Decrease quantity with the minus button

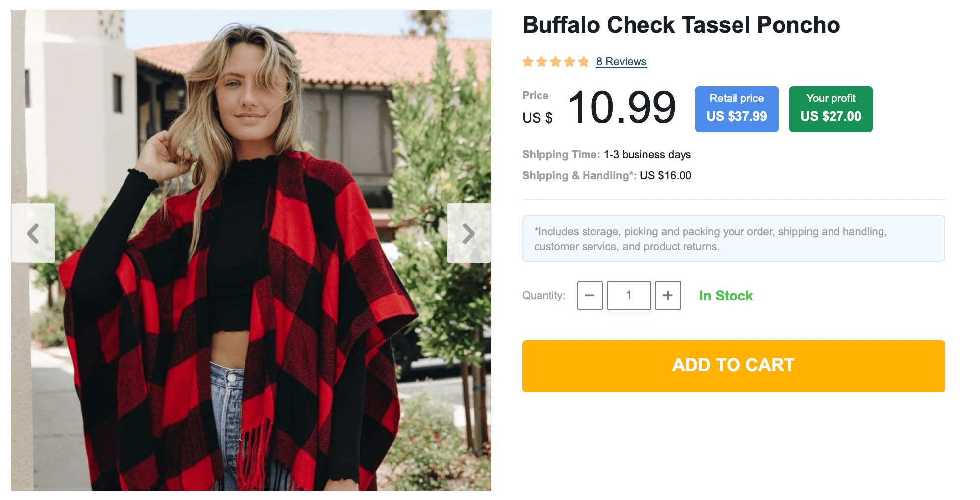coord(589,296)
